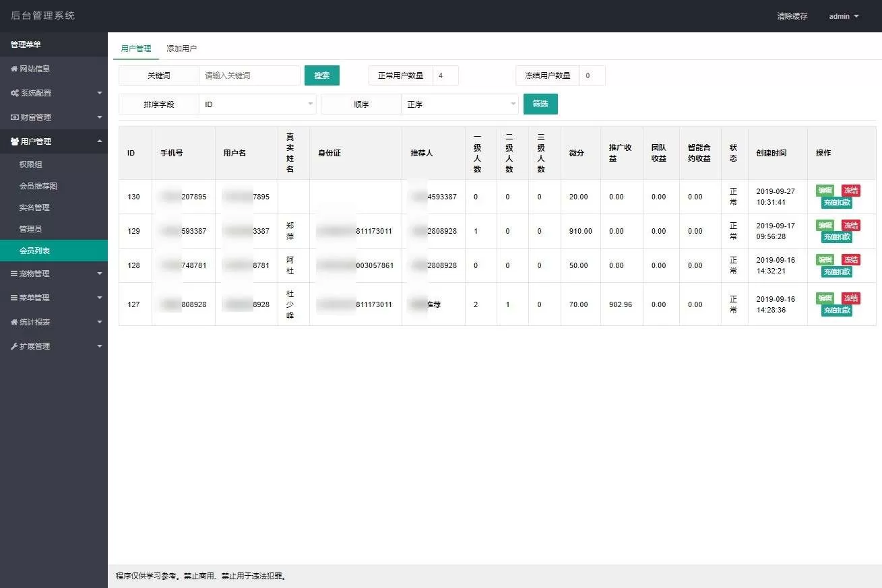Click the timestamp 2019-09-27 10:31:41

tap(776, 197)
